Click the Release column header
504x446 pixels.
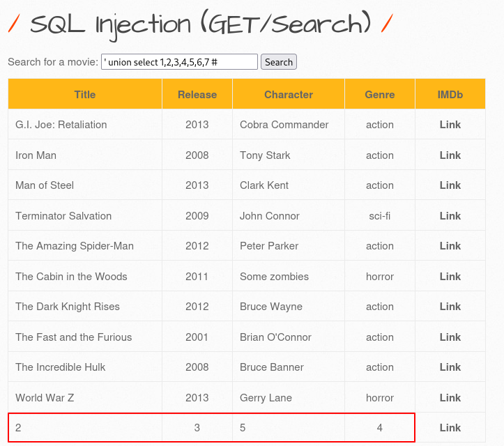197,95
